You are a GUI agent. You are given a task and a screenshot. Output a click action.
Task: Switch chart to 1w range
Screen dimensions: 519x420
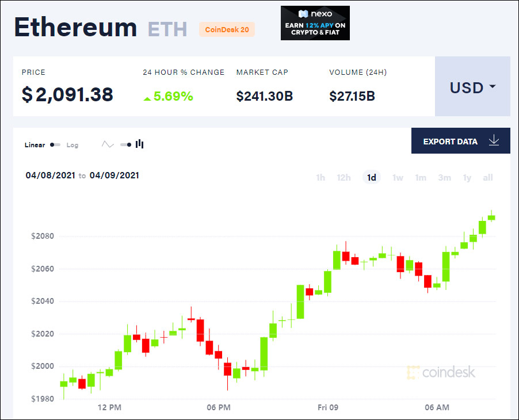click(x=398, y=178)
